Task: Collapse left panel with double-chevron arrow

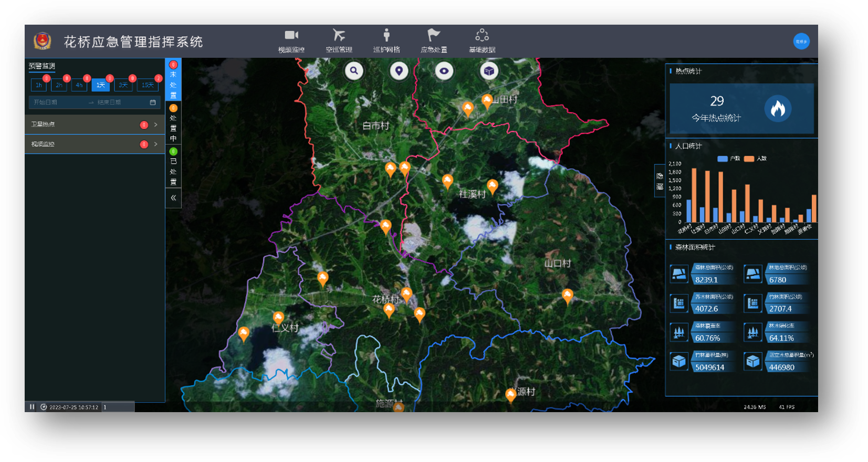Action: [x=173, y=198]
